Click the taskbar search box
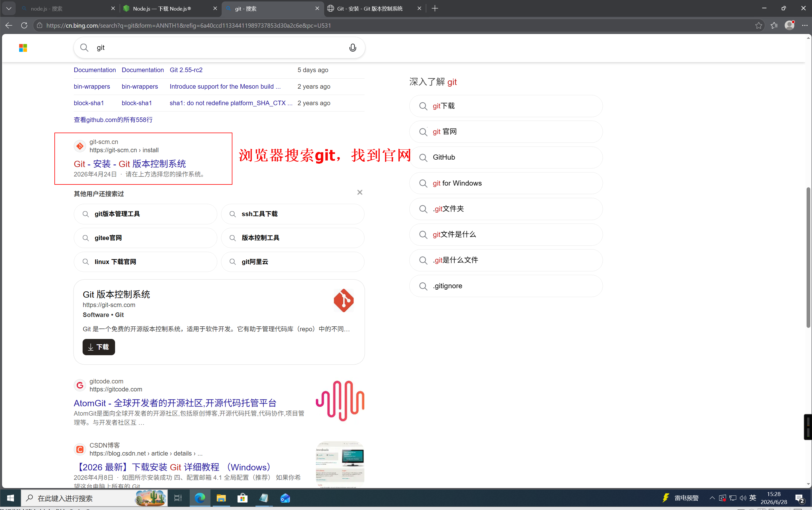 coord(94,498)
